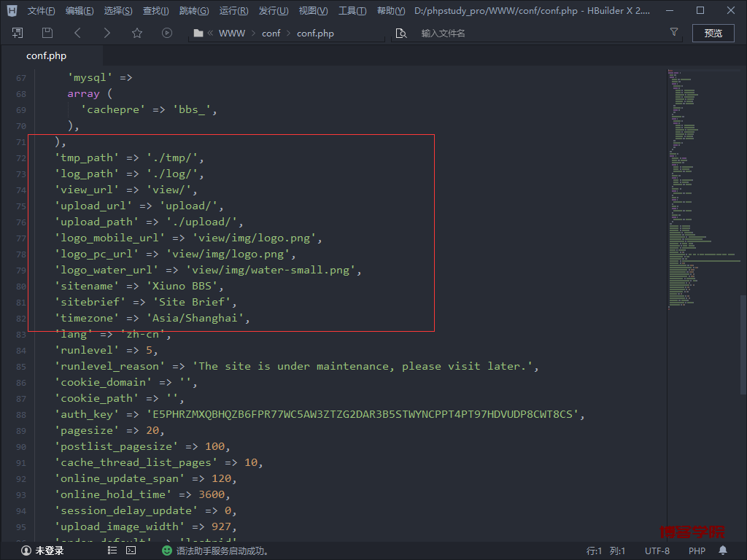Viewport: 747px width, 560px height.
Task: Open the 帮助(Y) menu
Action: point(391,10)
